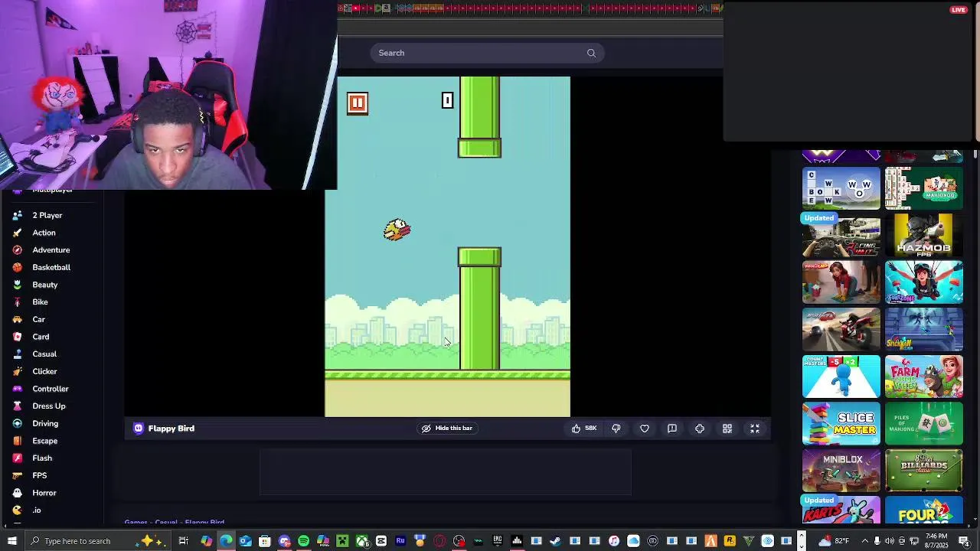Click Hide this bar button
980x551 pixels.
pyautogui.click(x=447, y=429)
